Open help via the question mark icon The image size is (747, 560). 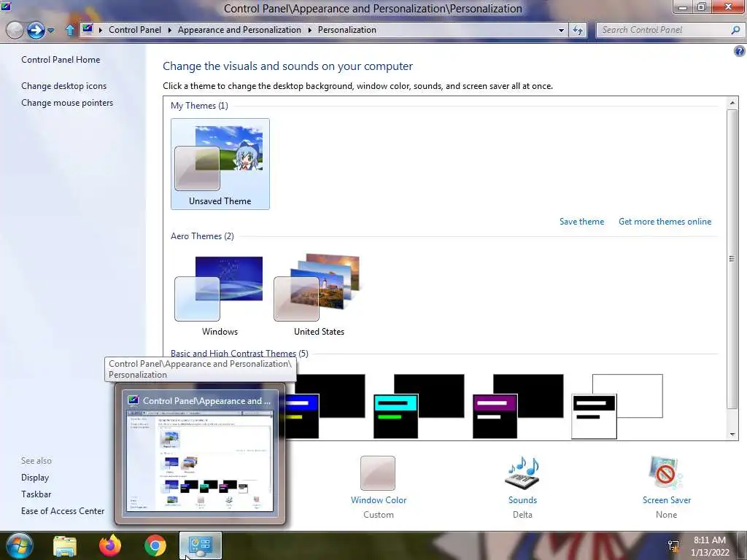740,51
